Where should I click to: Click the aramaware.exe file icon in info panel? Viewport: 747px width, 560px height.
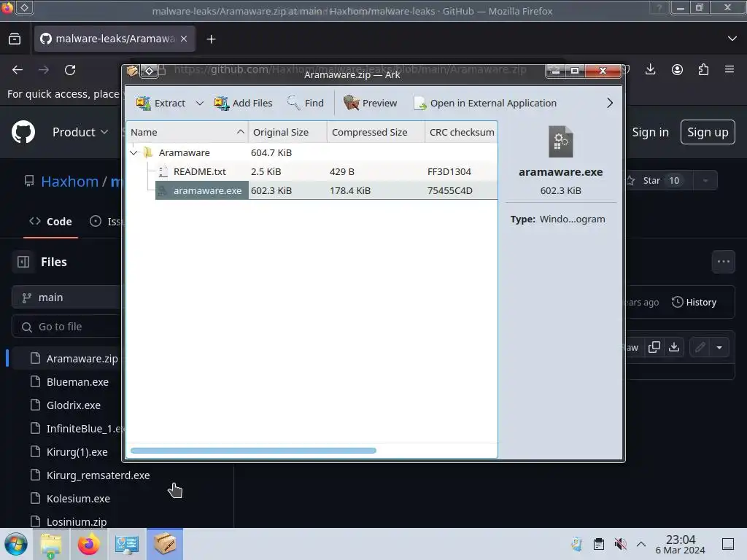click(561, 141)
